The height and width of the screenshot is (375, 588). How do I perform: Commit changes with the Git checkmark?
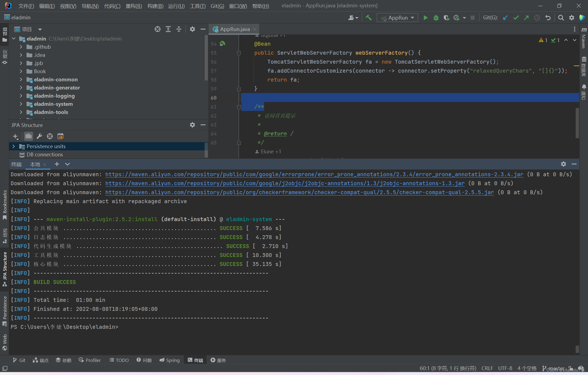(x=516, y=18)
